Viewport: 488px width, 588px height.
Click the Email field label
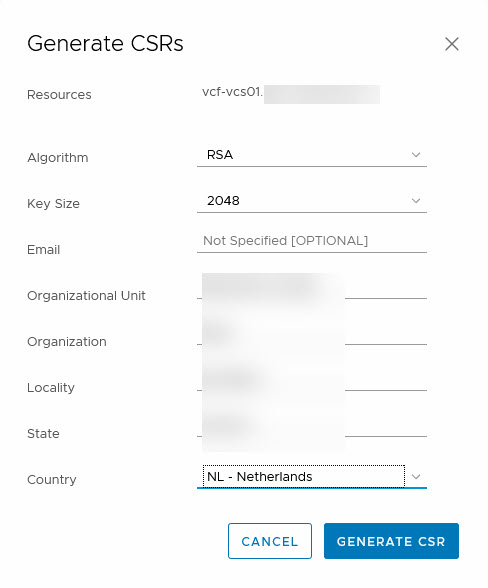[x=44, y=250]
